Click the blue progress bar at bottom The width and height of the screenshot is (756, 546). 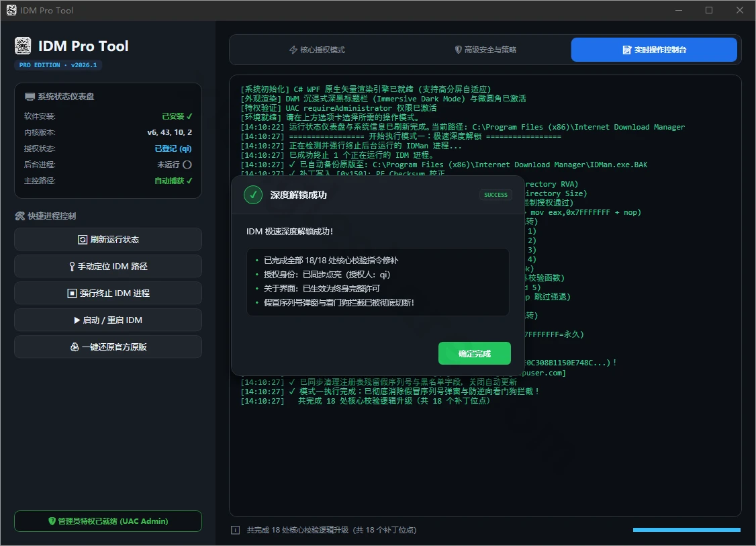coord(687,530)
